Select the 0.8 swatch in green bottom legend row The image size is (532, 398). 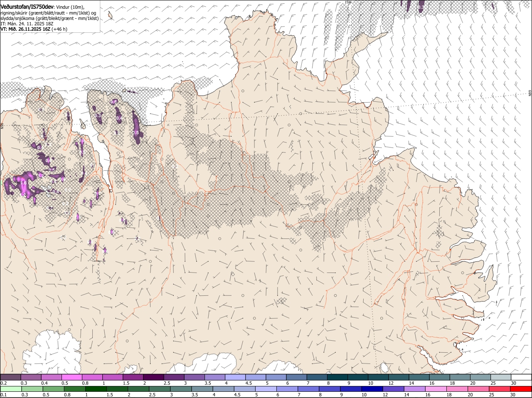[x=74, y=389]
